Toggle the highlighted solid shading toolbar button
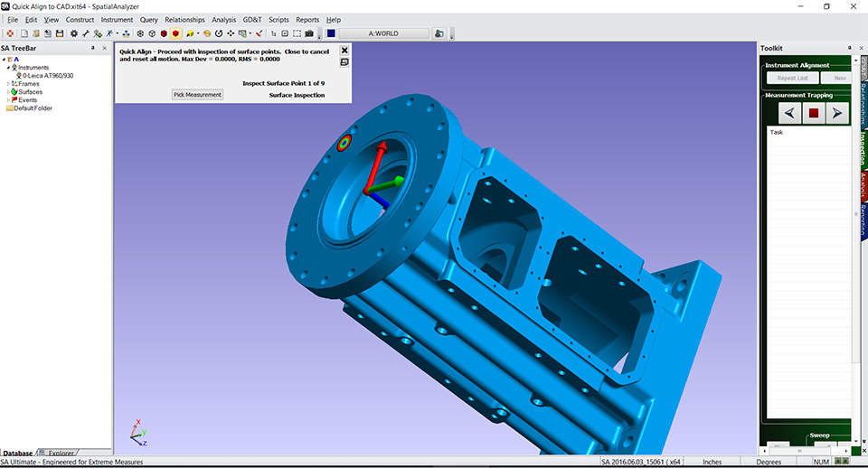This screenshot has height=468, width=868. [176, 33]
